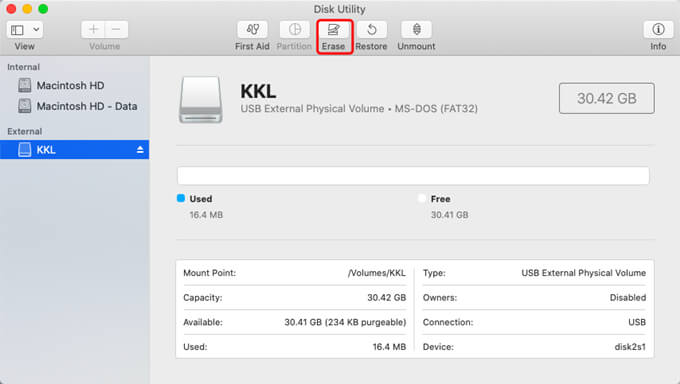Click the Used 16.4 MB value under legend
This screenshot has width=680, height=384.
coord(206,215)
